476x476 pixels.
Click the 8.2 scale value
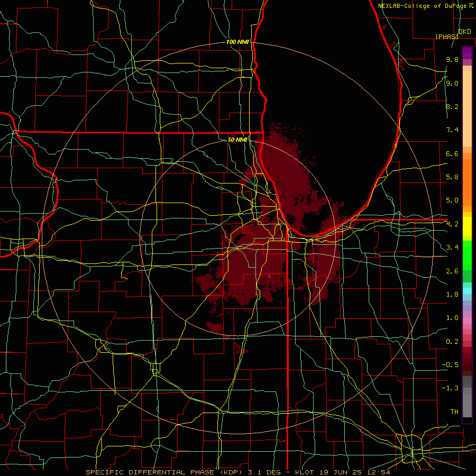click(452, 106)
